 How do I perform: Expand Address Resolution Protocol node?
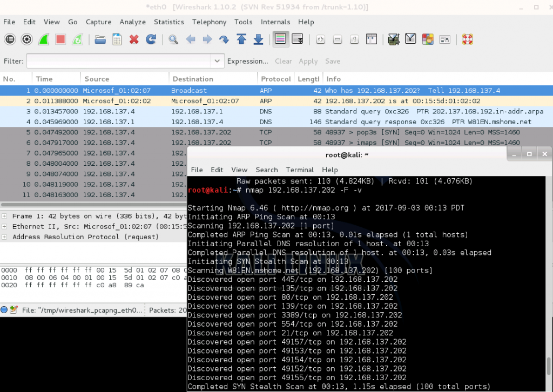pos(4,237)
